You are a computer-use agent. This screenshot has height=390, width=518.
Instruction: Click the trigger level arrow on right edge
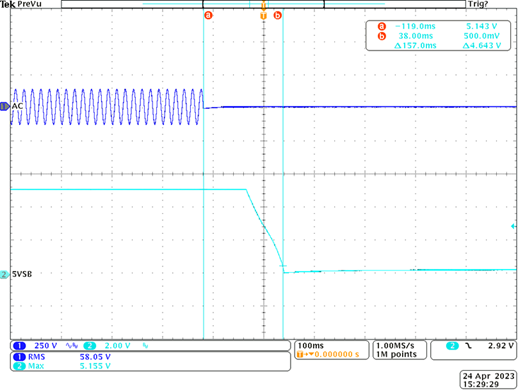tap(513, 226)
